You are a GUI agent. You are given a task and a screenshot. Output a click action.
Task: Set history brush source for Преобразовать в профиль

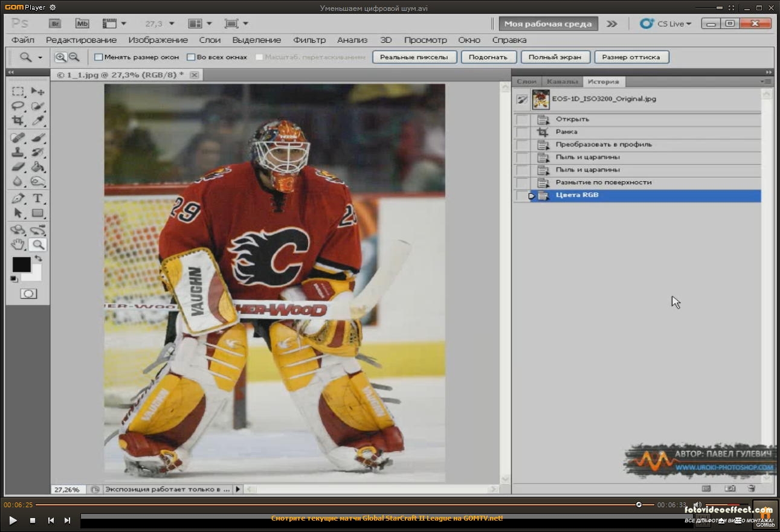coord(522,145)
